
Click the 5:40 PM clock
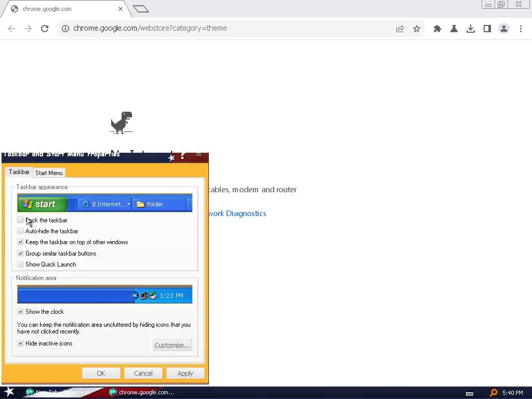click(512, 393)
